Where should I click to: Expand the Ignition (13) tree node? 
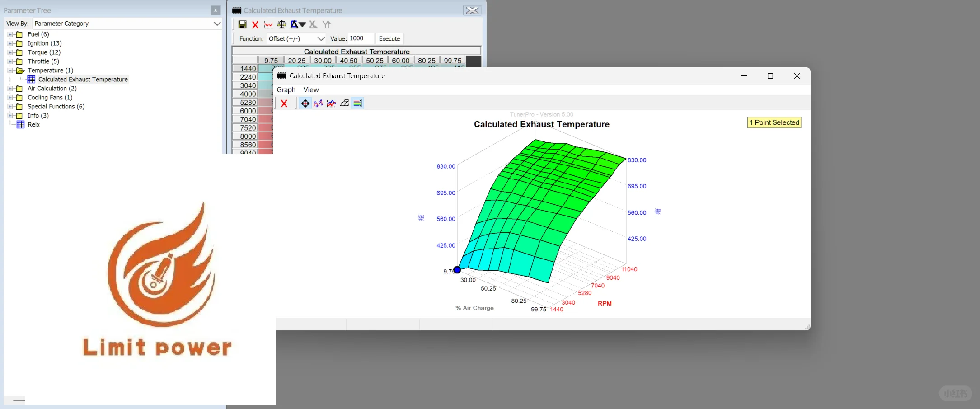(x=10, y=43)
